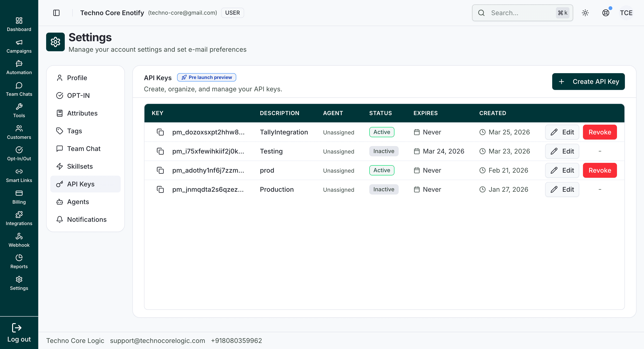
Task: Revoke the TallyIntegration API key
Action: (x=600, y=132)
